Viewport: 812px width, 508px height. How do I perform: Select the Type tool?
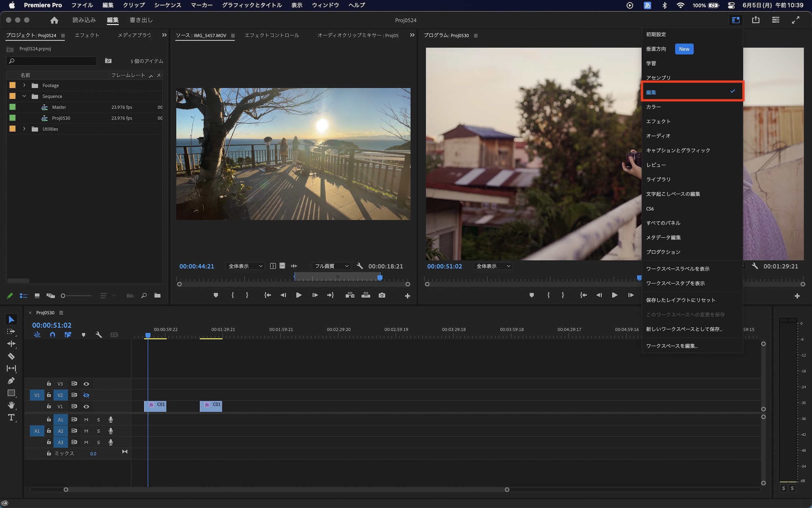pyautogui.click(x=11, y=417)
